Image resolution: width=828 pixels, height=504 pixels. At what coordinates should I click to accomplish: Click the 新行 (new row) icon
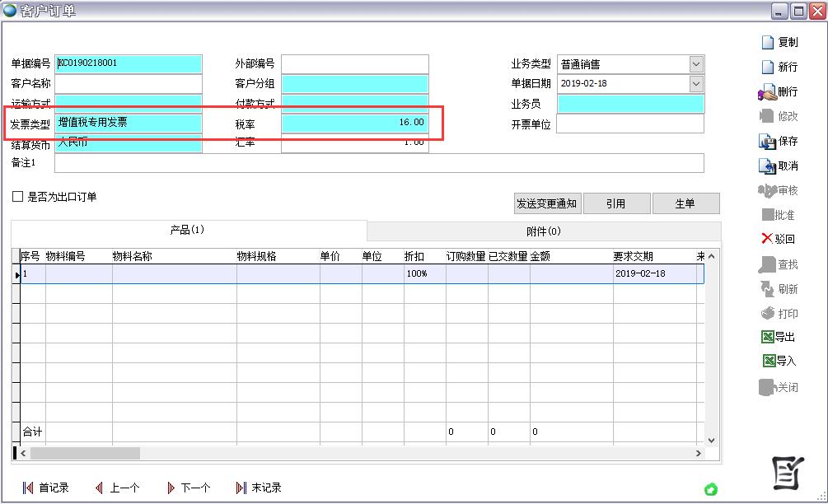pos(766,68)
